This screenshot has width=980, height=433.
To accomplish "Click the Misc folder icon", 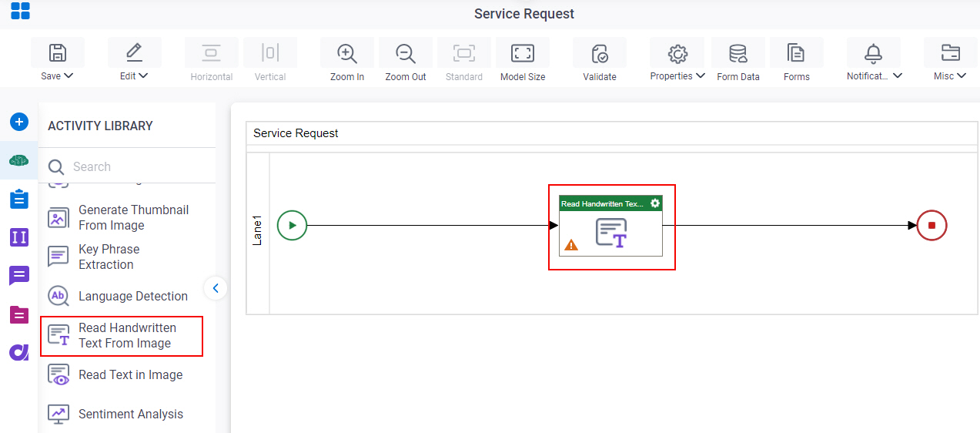I will coord(951,53).
